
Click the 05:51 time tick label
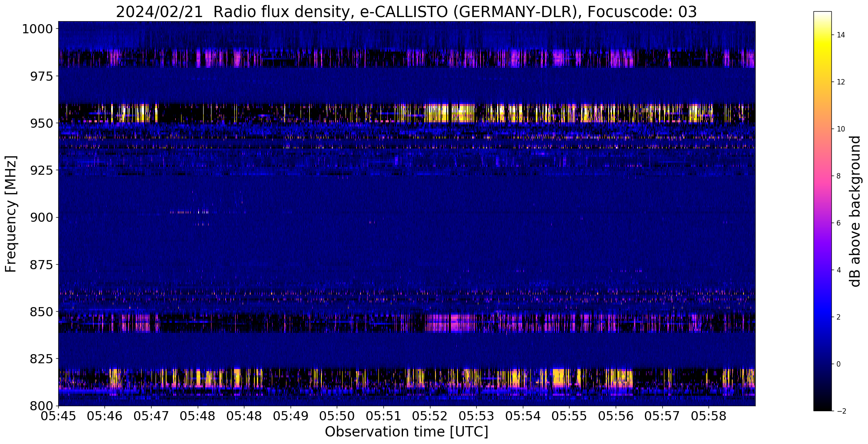383,416
